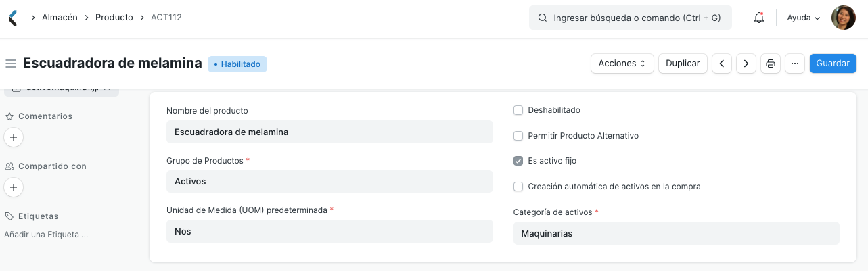Click the Guardar button
The image size is (868, 271).
click(833, 64)
